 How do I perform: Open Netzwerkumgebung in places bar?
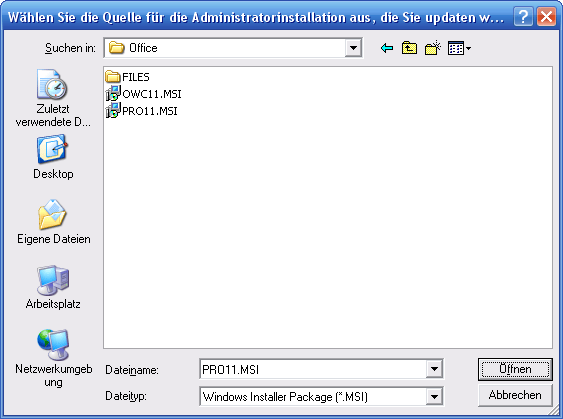(53, 358)
